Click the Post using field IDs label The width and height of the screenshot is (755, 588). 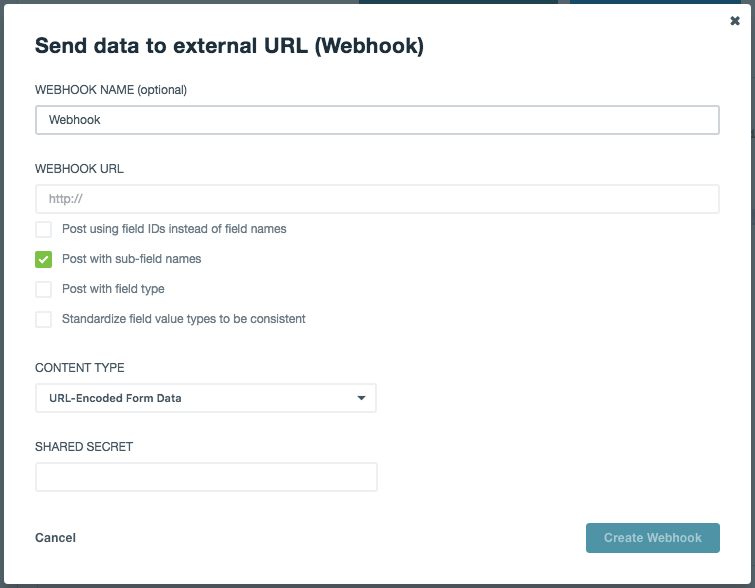tap(174, 229)
